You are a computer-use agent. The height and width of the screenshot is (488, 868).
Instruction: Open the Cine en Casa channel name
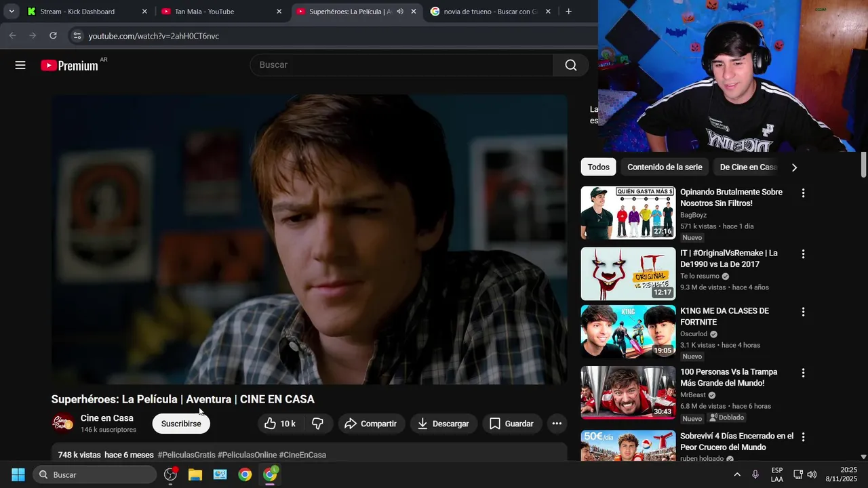tap(107, 418)
